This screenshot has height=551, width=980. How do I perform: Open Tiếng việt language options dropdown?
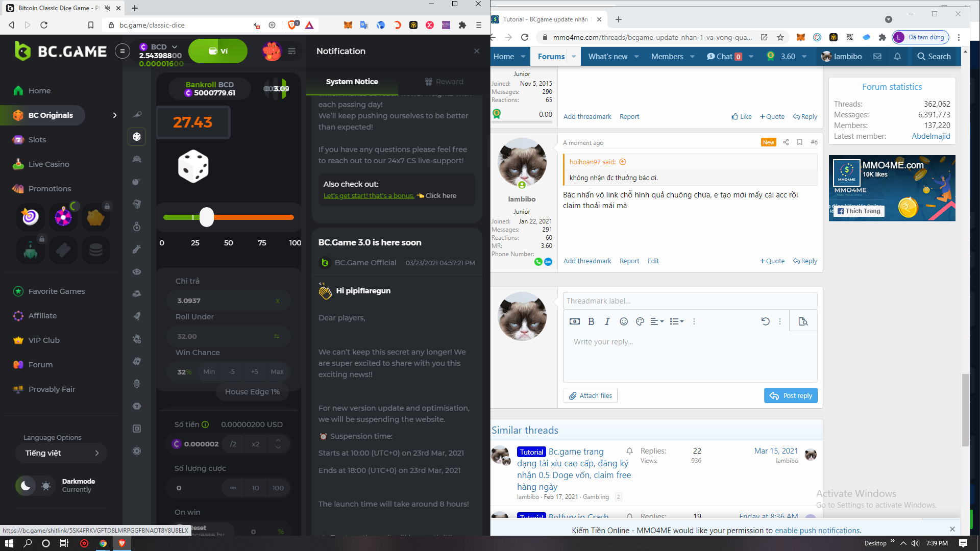click(61, 453)
